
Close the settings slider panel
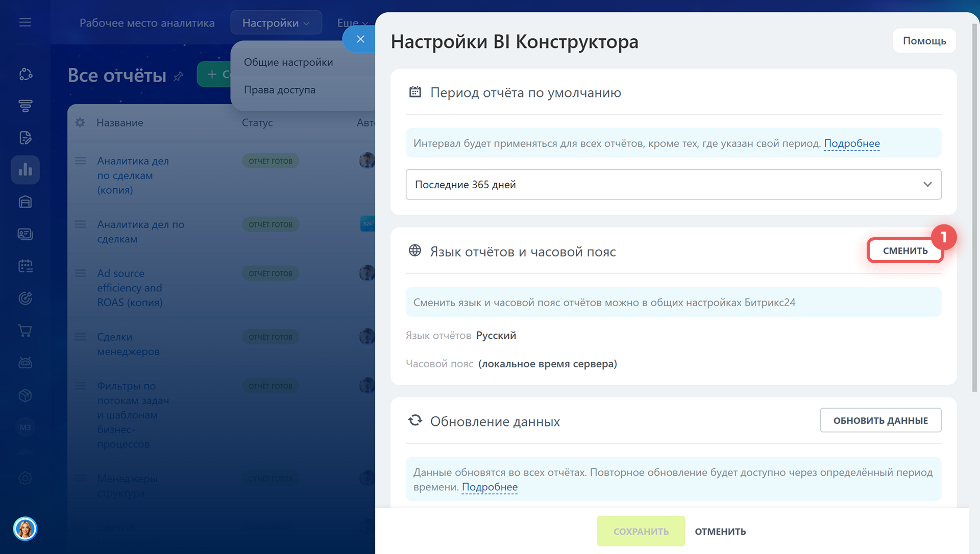click(x=360, y=39)
